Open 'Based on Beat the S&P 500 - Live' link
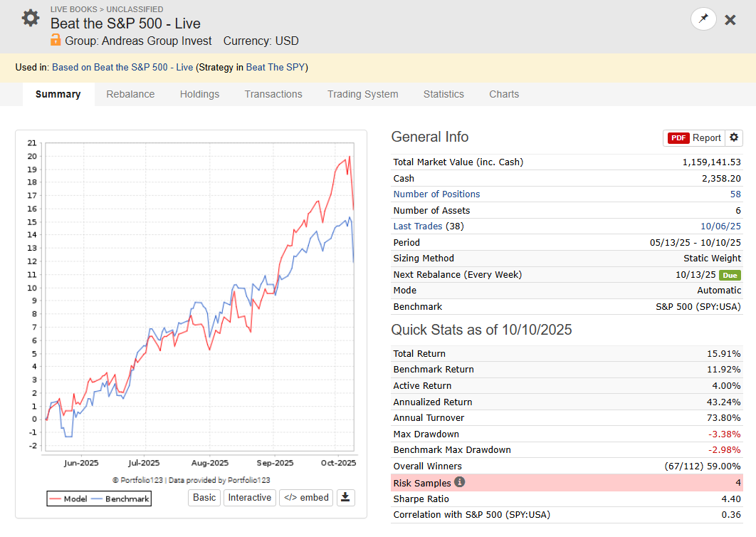The height and width of the screenshot is (537, 756). 122,67
